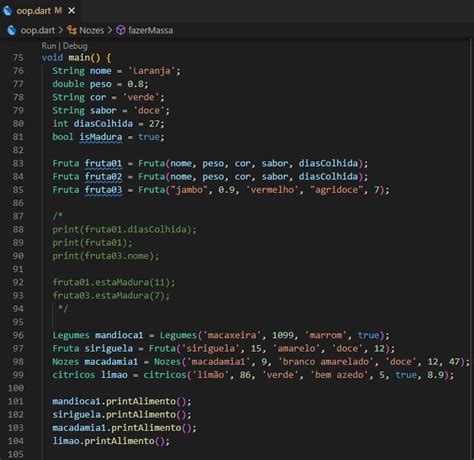Click the closing comment marker on line 94
Viewport: 474px width, 460px height.
tap(63, 309)
